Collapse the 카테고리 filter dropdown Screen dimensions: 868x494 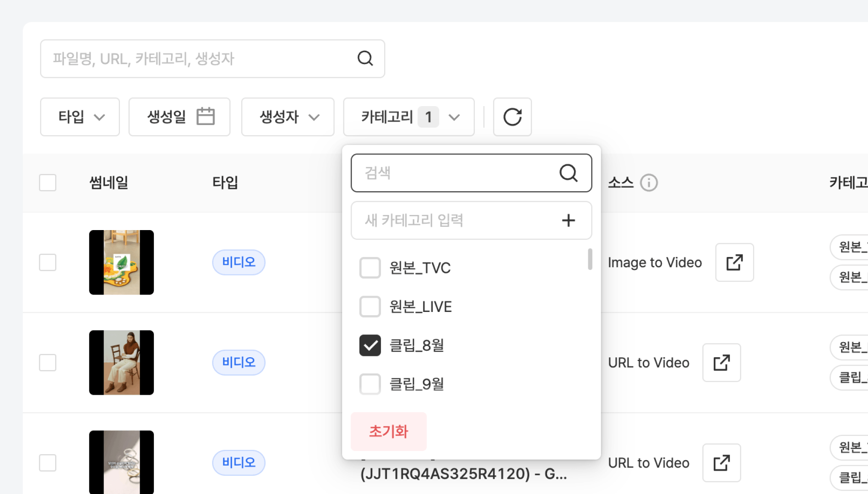[408, 117]
